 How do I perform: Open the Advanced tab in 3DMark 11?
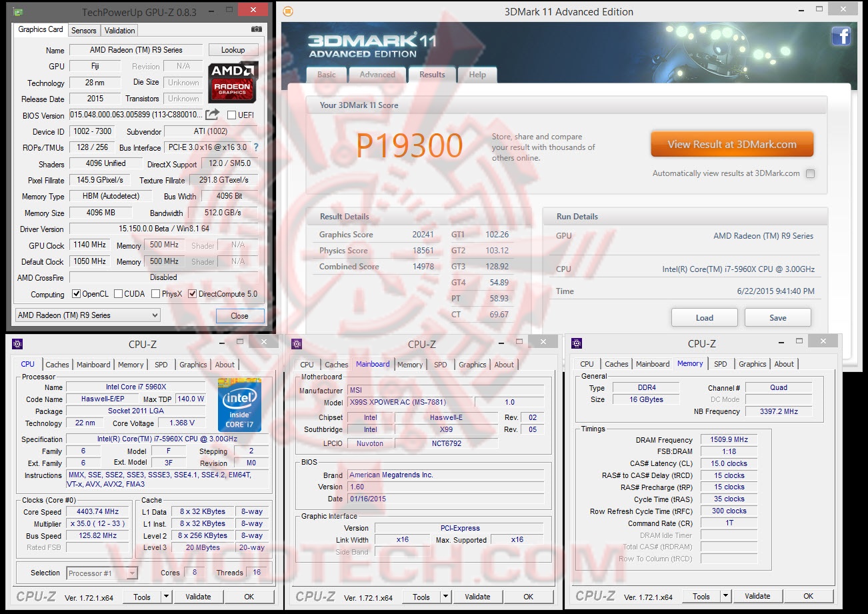[377, 75]
